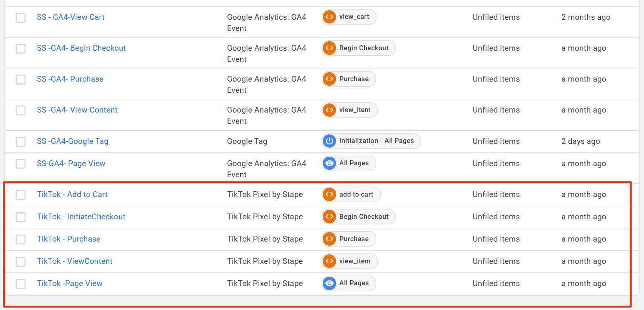644x310 pixels.
Task: Open Purchase trigger in TikTok - Purchase row
Action: pos(349,239)
